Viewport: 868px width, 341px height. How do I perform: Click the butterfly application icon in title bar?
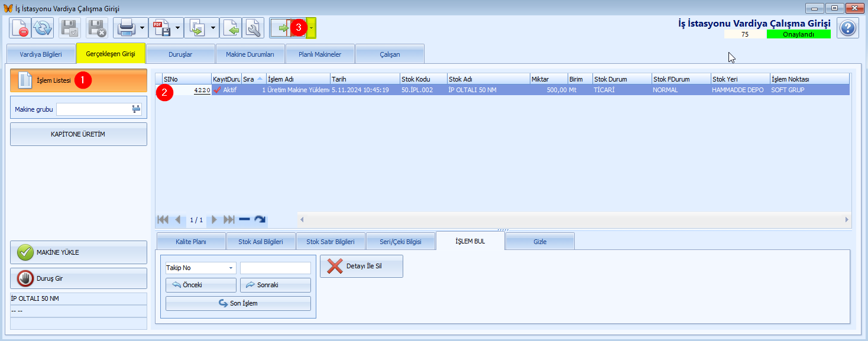point(8,8)
